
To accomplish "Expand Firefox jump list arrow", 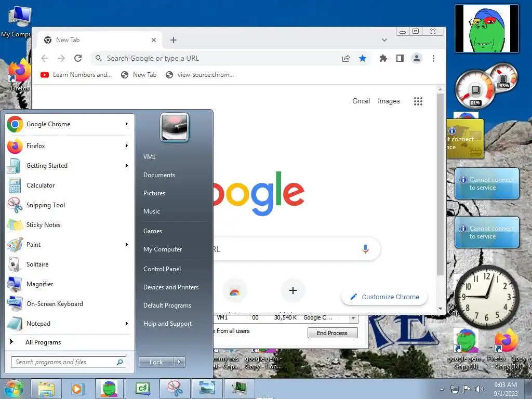I will click(127, 146).
